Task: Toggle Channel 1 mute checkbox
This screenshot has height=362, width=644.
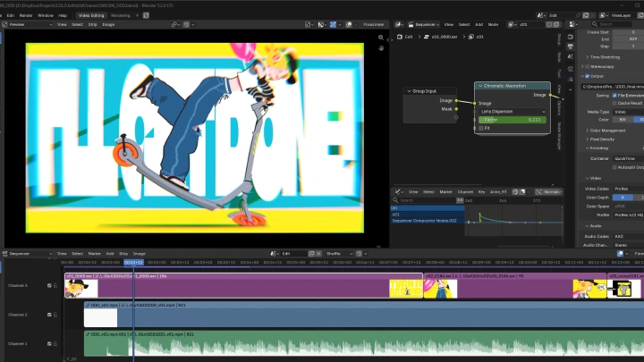Action: point(49,344)
